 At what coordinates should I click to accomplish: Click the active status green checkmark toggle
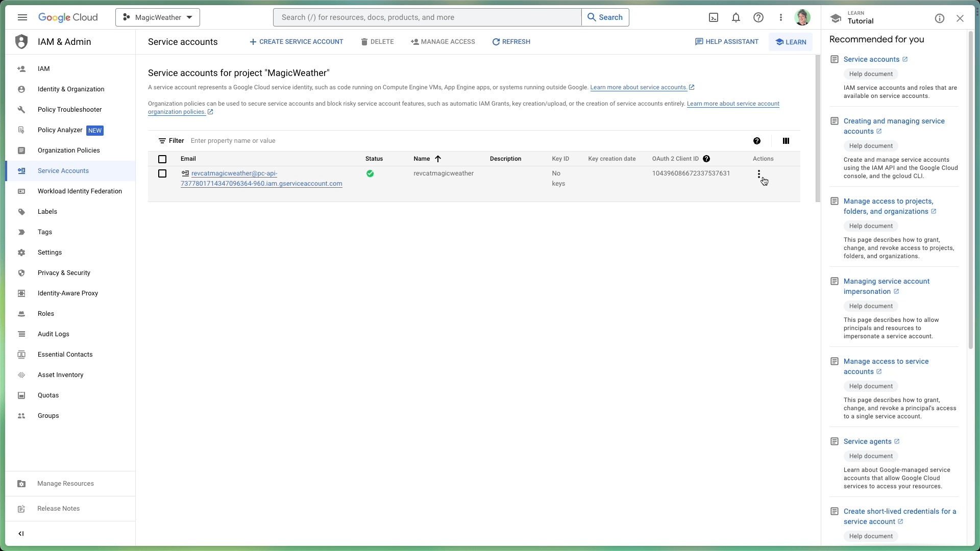[x=370, y=173]
